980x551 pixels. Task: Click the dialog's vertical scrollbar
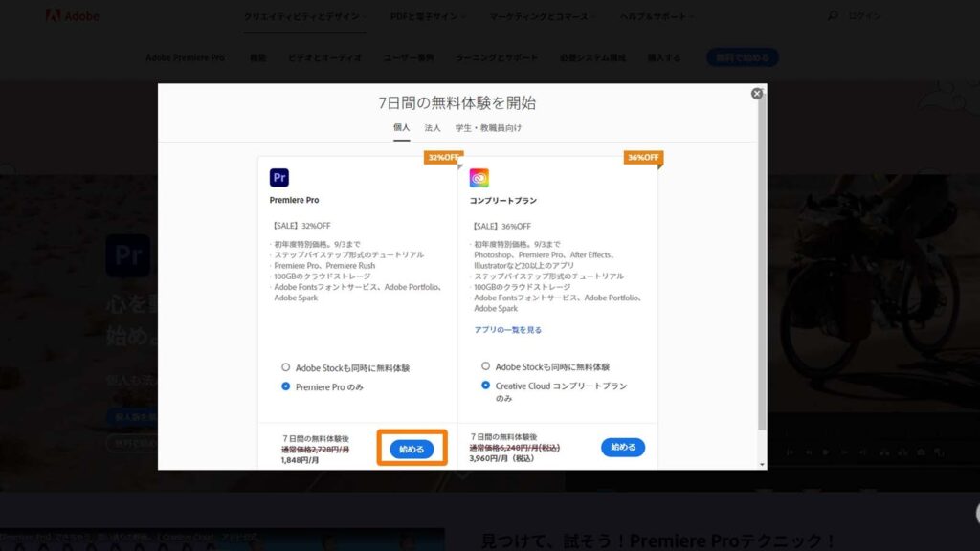[762, 262]
